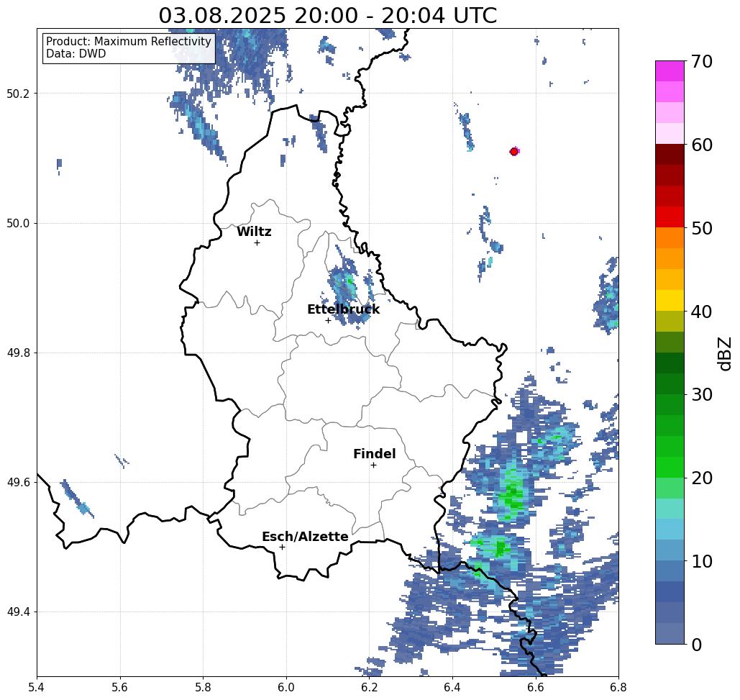Viewport: 740px width, 700px height.
Task: Click the latitude tick label 49.8
Action: [18, 353]
